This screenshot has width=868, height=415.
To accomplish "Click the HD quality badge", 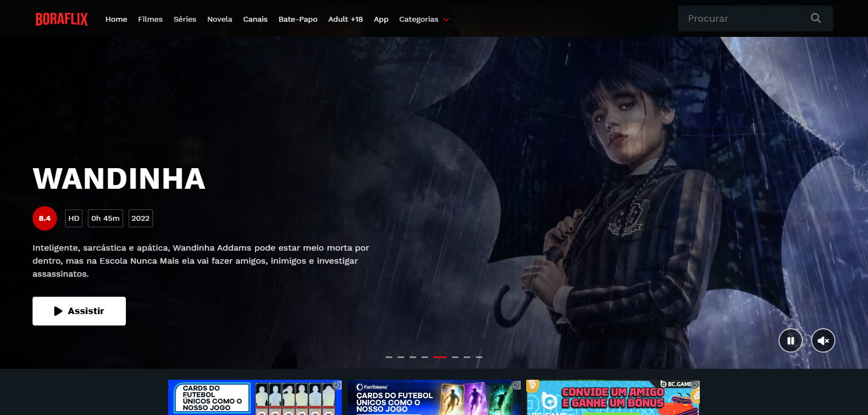I will click(74, 219).
